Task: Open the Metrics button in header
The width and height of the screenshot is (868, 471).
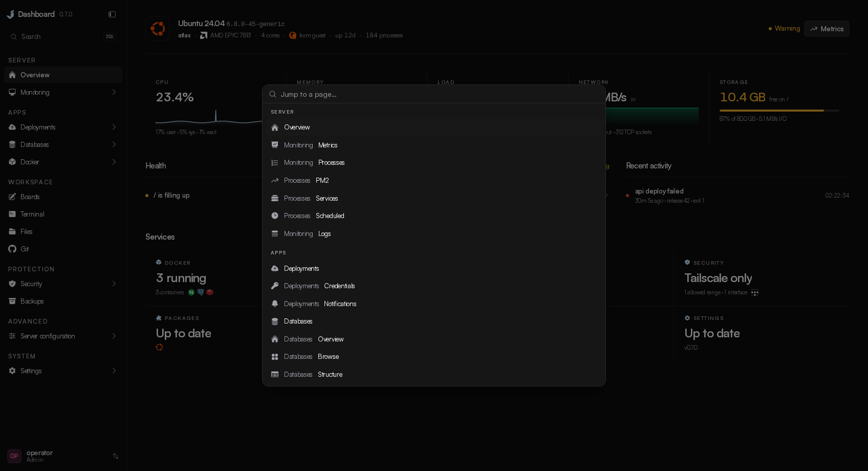Action: (827, 29)
